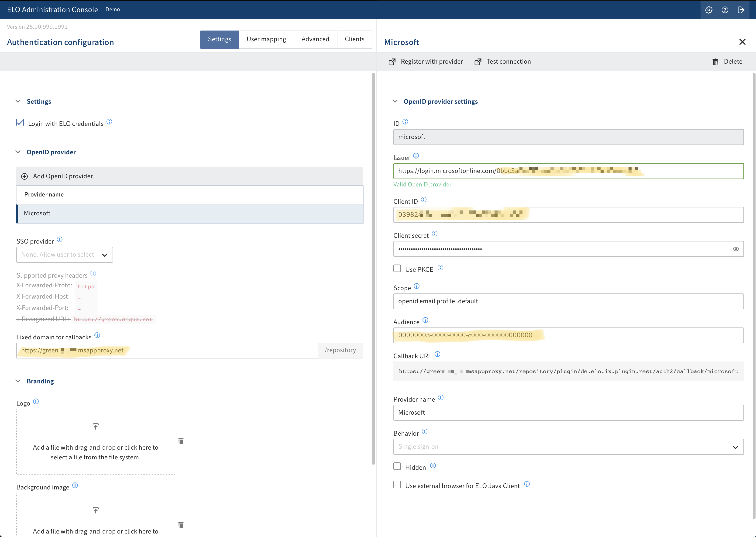The width and height of the screenshot is (756, 537).
Task: Open the SSO provider dropdown
Action: [65, 255]
